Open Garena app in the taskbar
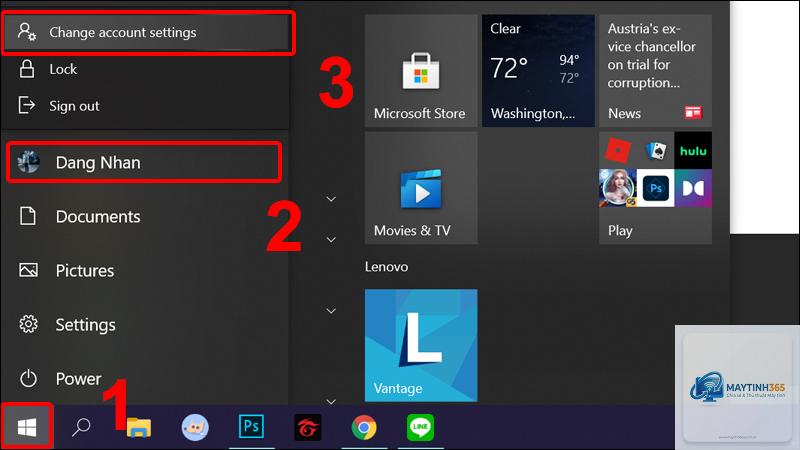800x450 pixels. [x=308, y=427]
